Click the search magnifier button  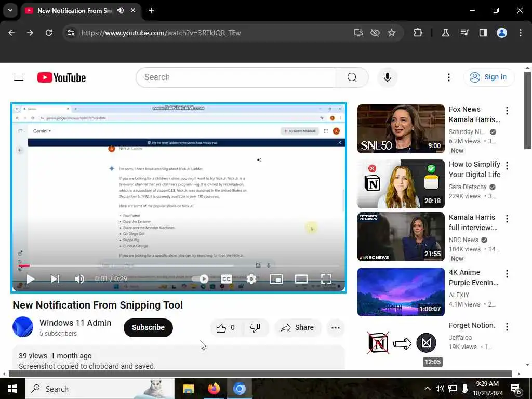click(352, 77)
